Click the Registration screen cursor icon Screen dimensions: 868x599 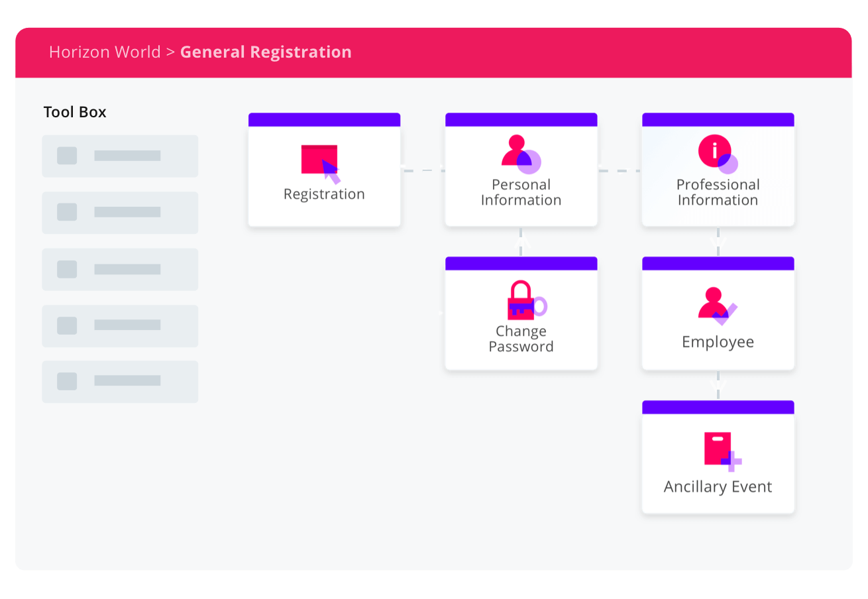(x=321, y=164)
